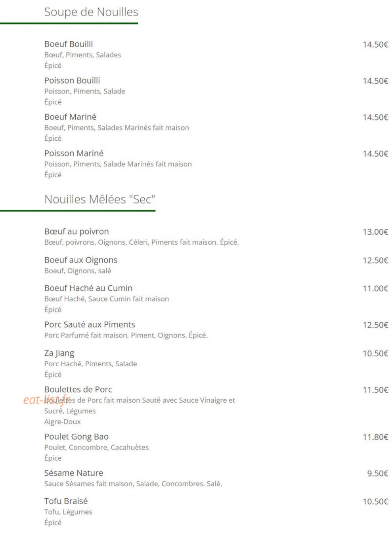This screenshot has height=536, width=392.
Task: Click the Soupe de Nouilles section heading
Action: tap(91, 12)
